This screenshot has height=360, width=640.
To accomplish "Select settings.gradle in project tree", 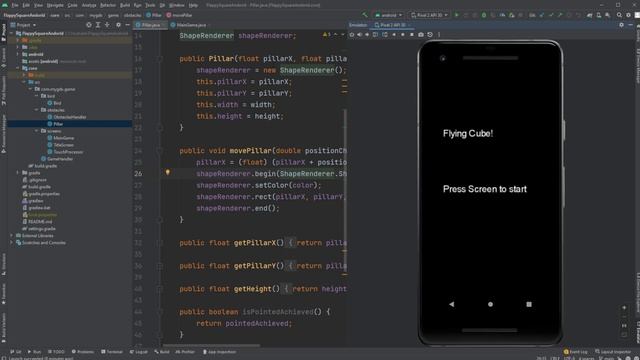I will [x=39, y=229].
